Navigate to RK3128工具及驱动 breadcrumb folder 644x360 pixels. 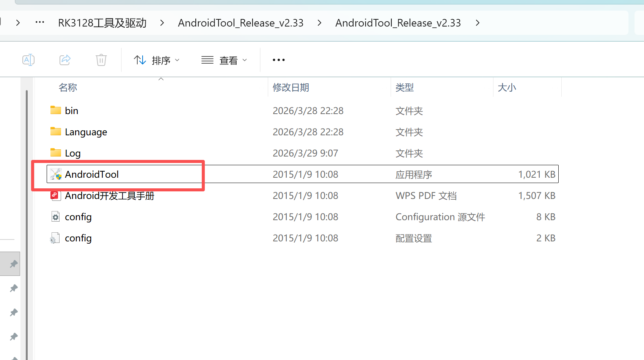(102, 23)
